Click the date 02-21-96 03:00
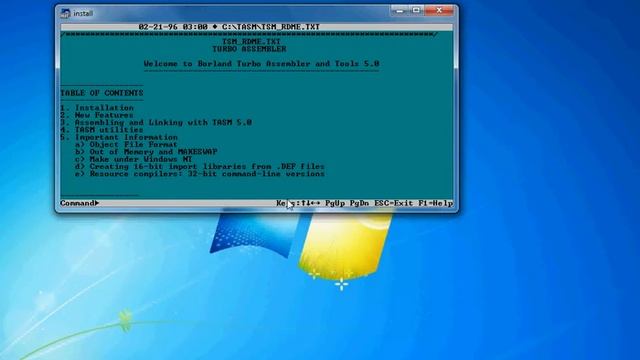Screen dimensions: 640x360 (173, 27)
